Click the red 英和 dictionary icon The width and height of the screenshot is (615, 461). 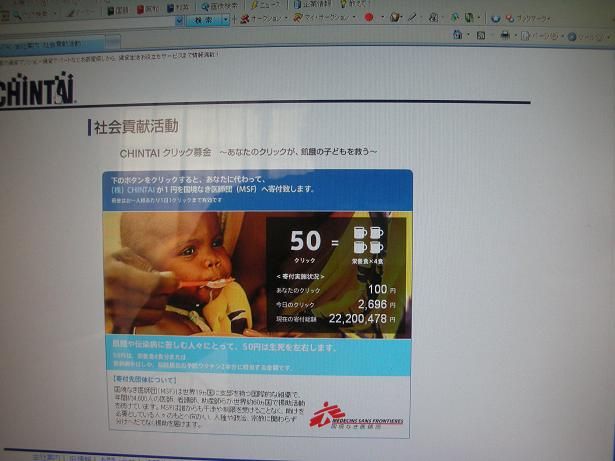(x=147, y=9)
